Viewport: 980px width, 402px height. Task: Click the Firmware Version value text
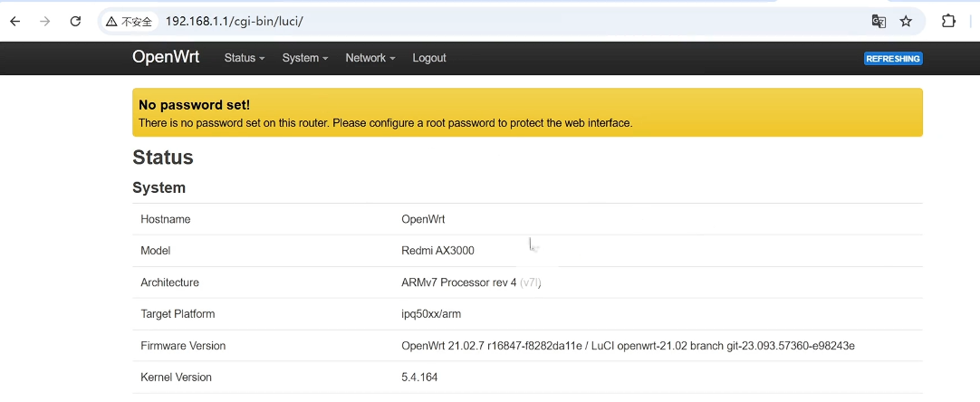[628, 346]
